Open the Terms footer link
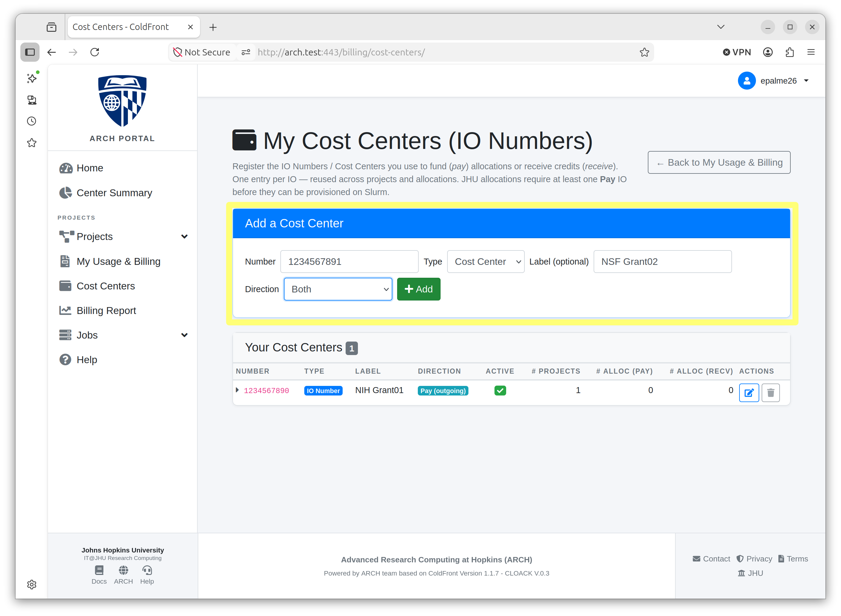 click(793, 558)
